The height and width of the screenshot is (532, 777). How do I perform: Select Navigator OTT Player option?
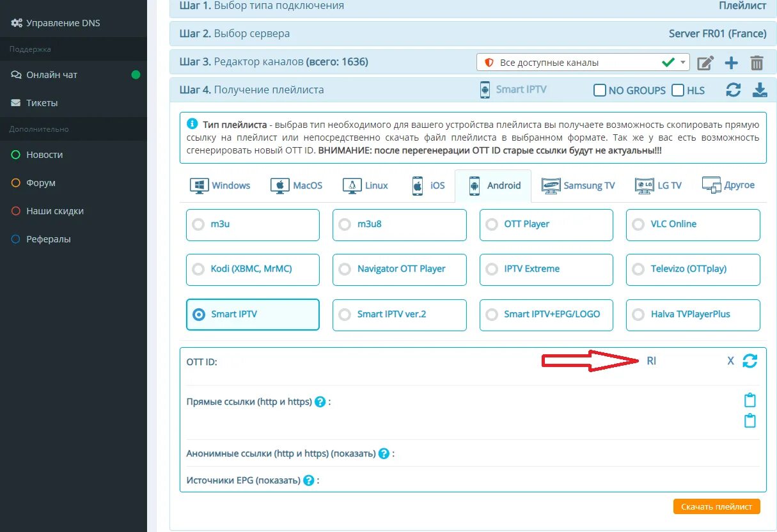tap(400, 269)
